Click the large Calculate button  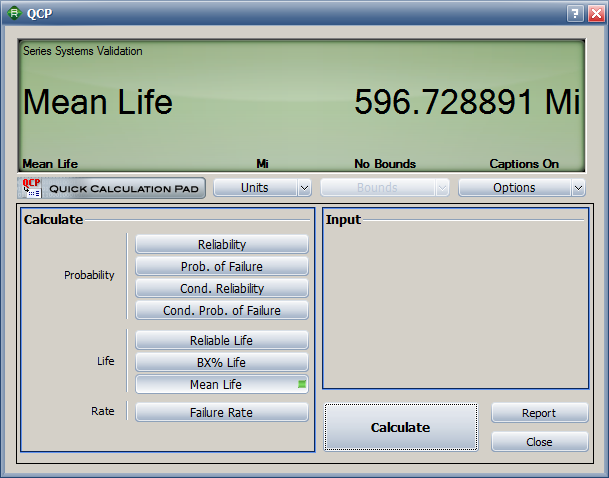pos(401,427)
